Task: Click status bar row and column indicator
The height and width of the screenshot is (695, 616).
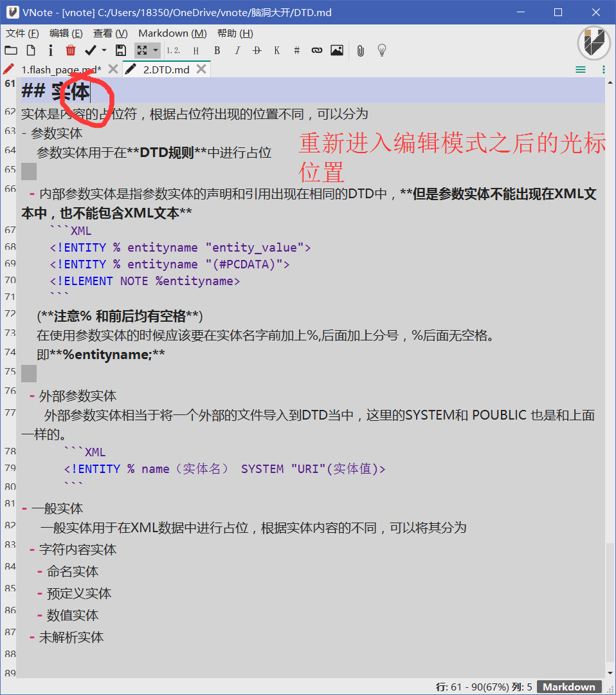Action: coord(484,687)
